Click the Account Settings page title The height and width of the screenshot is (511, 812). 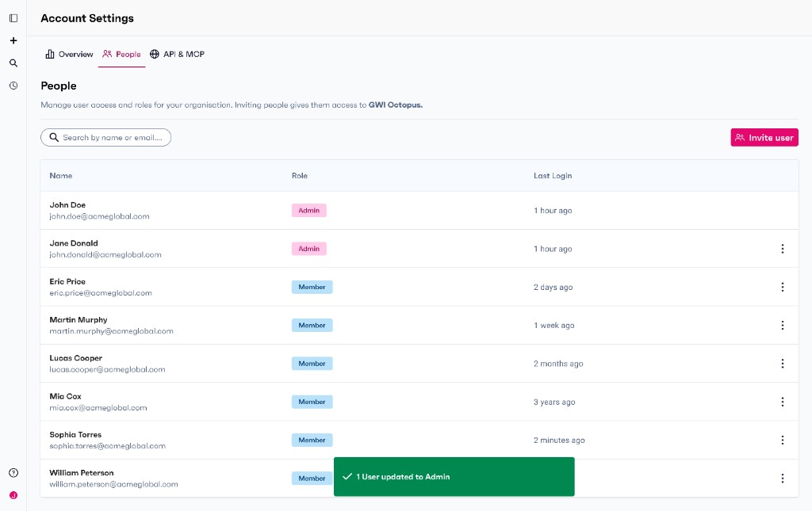tap(87, 18)
